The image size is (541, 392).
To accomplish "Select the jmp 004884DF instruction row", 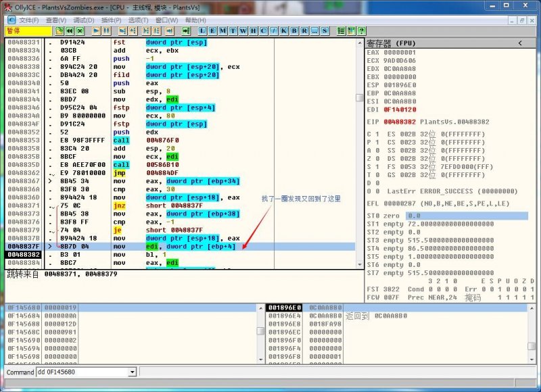I will pyautogui.click(x=180, y=173).
